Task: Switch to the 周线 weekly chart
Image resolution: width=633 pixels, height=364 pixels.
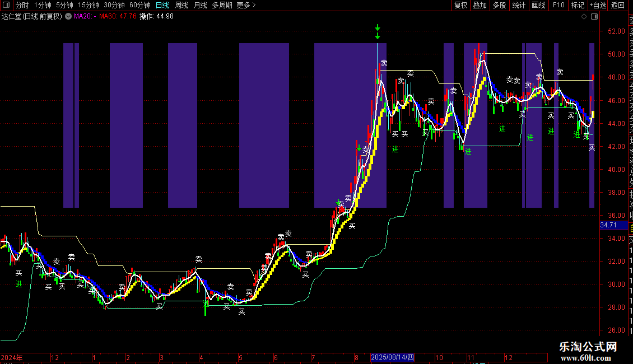Action: pos(181,5)
